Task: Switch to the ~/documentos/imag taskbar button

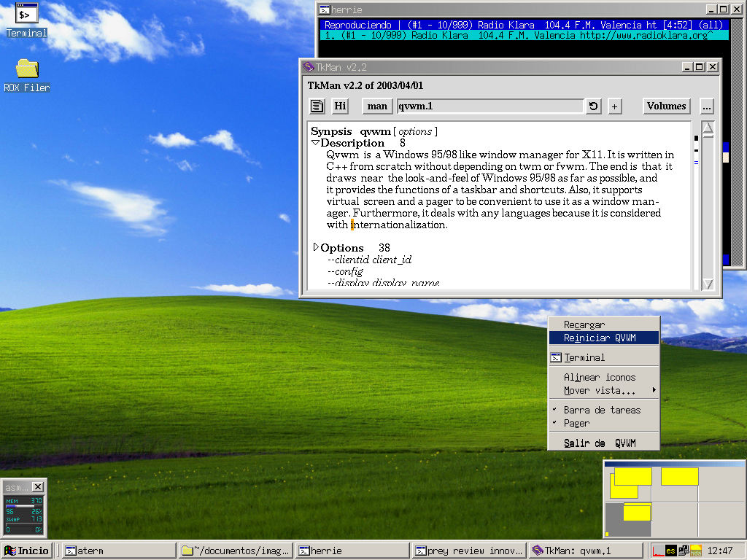Action: click(x=236, y=551)
